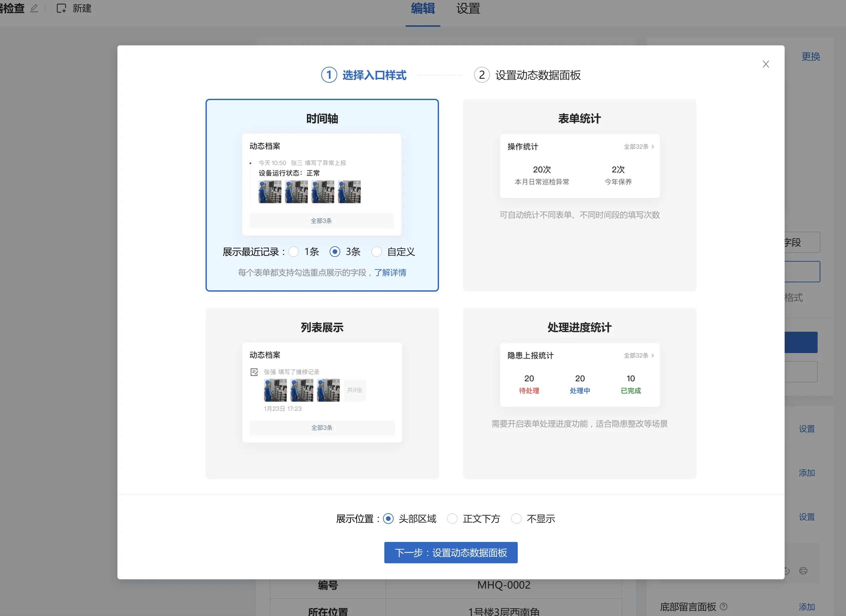The height and width of the screenshot is (616, 846).
Task: Click last photo thumbnail in 时间轴 preview
Action: [349, 192]
